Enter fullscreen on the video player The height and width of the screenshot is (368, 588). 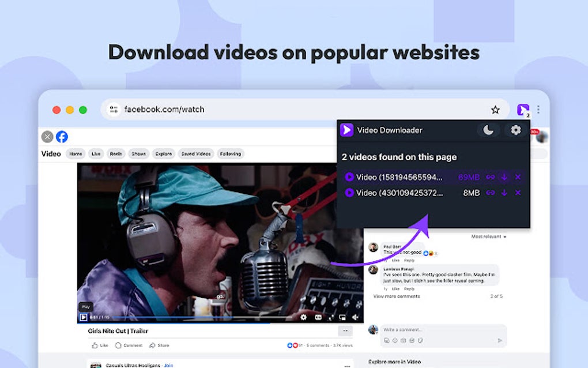point(331,317)
